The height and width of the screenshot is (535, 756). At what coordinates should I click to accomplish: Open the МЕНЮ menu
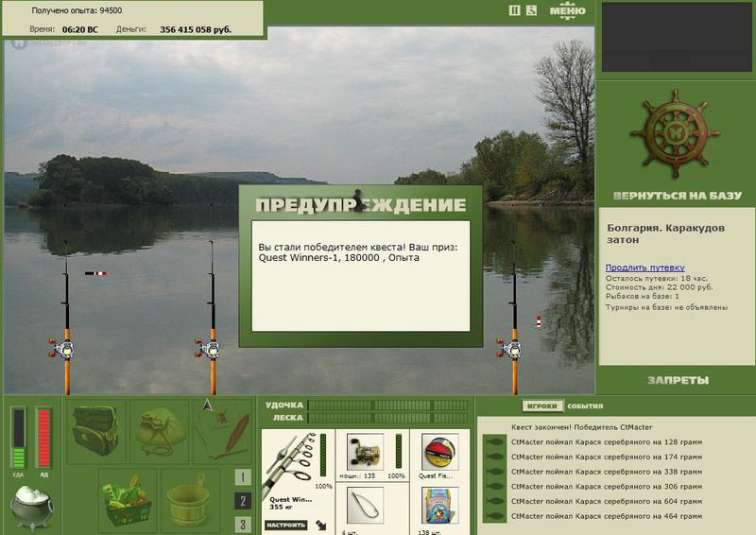(568, 10)
